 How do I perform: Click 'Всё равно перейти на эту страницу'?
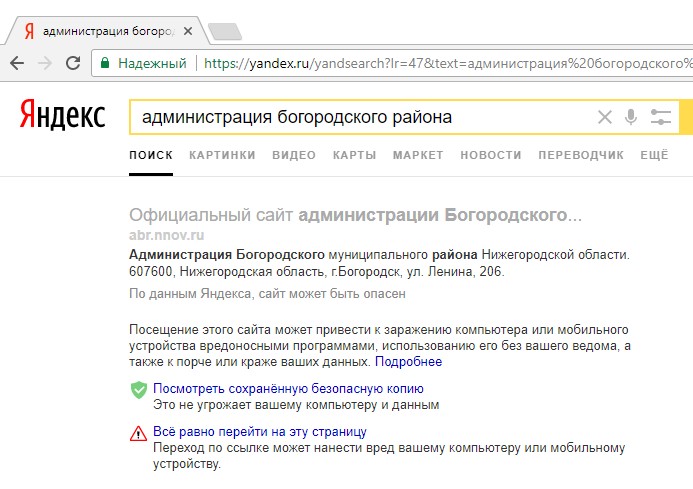pos(259,432)
